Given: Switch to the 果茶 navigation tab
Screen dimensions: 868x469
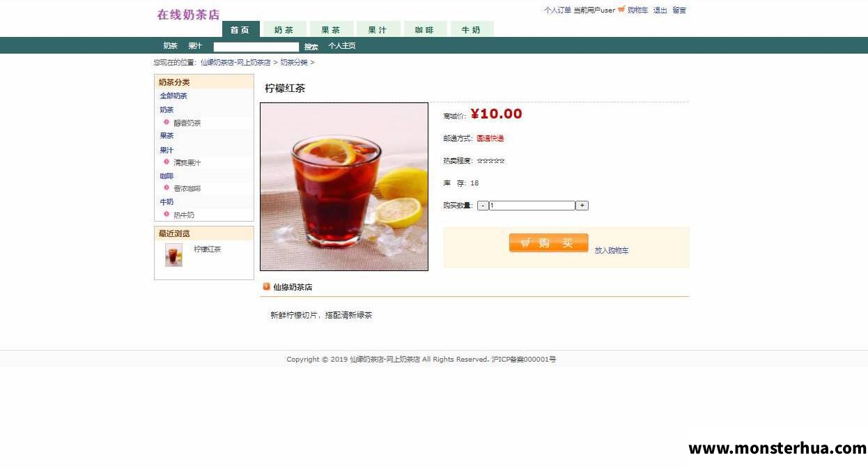Looking at the screenshot, I should click(x=330, y=29).
